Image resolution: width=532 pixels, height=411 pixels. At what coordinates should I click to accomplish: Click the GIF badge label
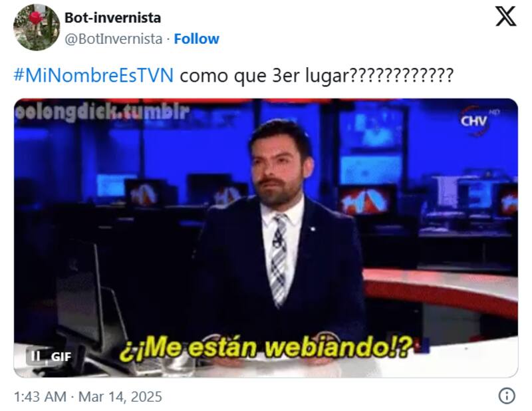click(61, 356)
